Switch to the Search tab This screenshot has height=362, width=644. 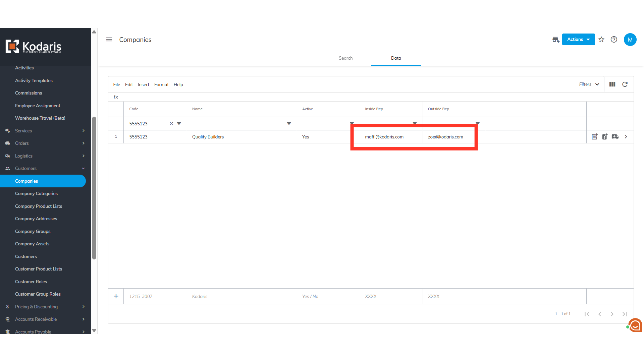tap(345, 58)
